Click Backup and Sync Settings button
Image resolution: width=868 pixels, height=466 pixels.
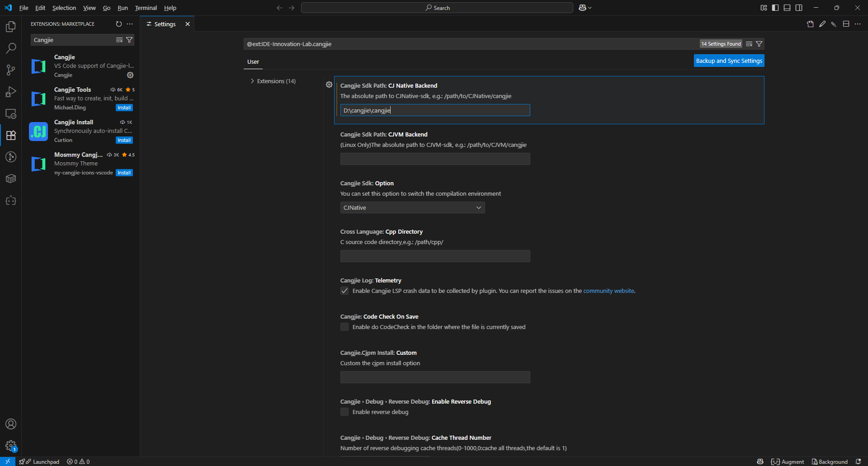click(x=729, y=61)
